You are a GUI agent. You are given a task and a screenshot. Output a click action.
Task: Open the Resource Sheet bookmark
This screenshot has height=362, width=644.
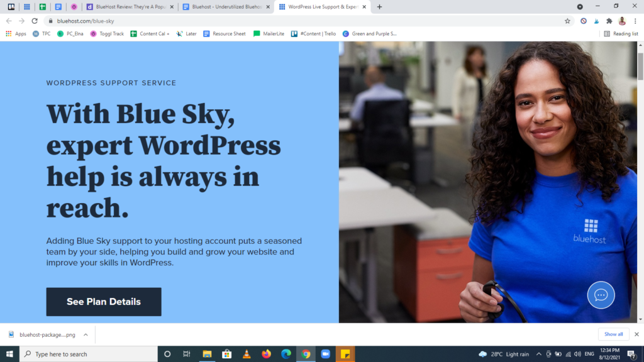point(225,34)
